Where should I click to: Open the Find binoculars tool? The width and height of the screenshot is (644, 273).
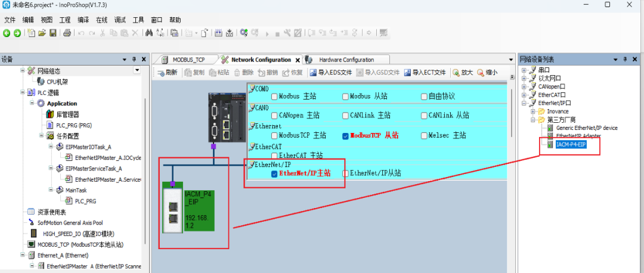[148, 33]
